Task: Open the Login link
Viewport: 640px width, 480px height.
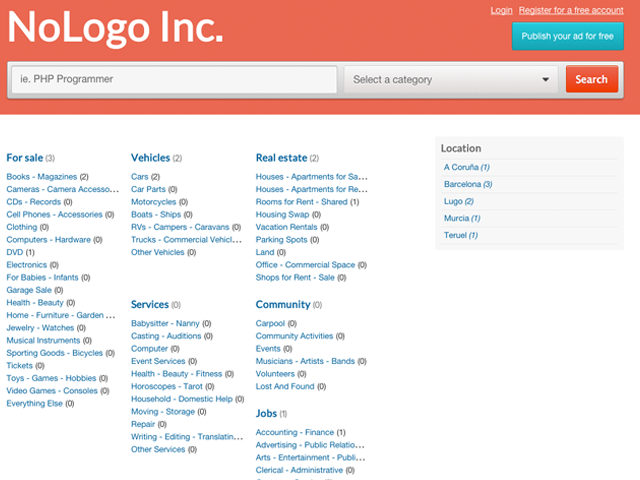Action: coord(501,10)
